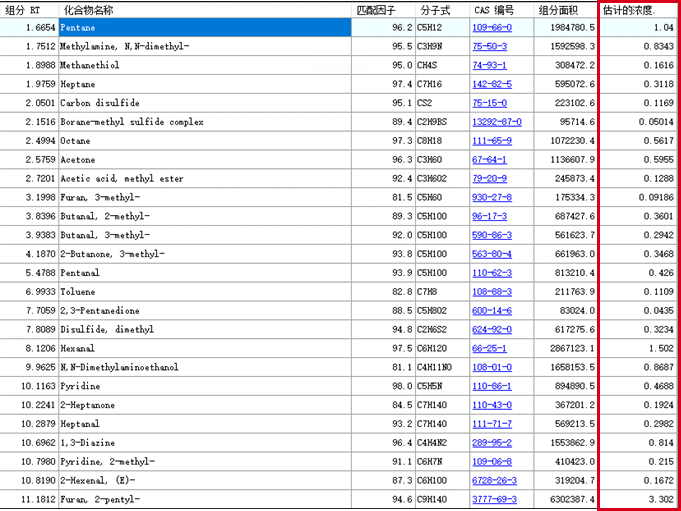Viewport: 681px width, 511px height.
Task: Select Butanal, 3-methyl- compound name
Action: coord(105,235)
